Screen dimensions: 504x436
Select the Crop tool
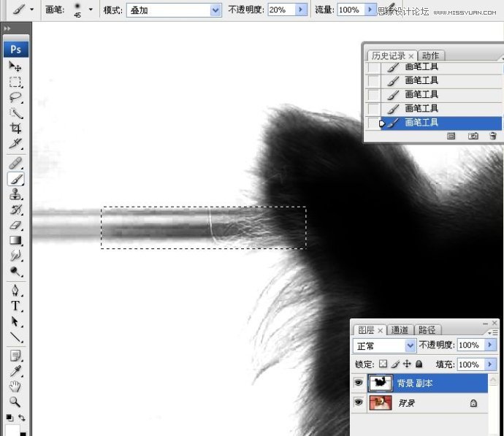(15, 129)
